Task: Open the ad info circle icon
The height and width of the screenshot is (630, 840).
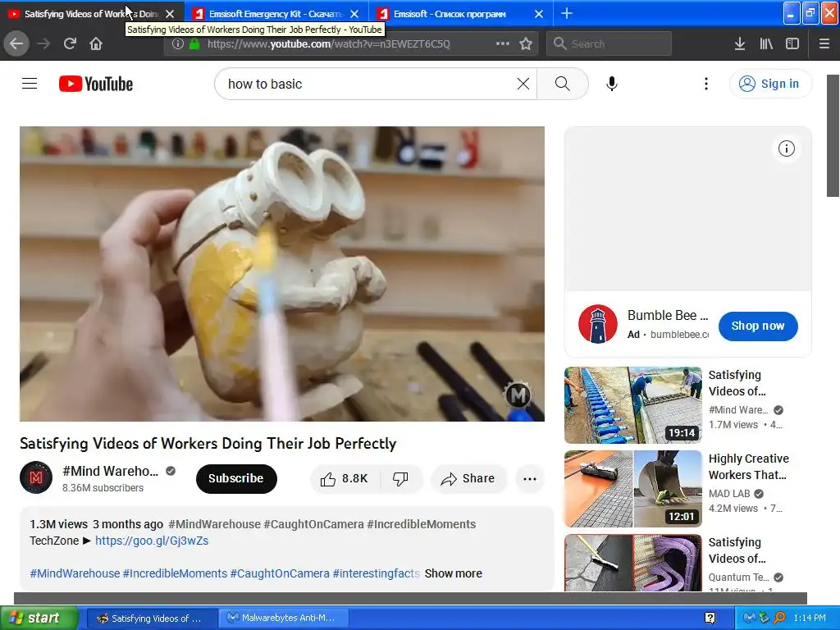Action: [x=787, y=148]
